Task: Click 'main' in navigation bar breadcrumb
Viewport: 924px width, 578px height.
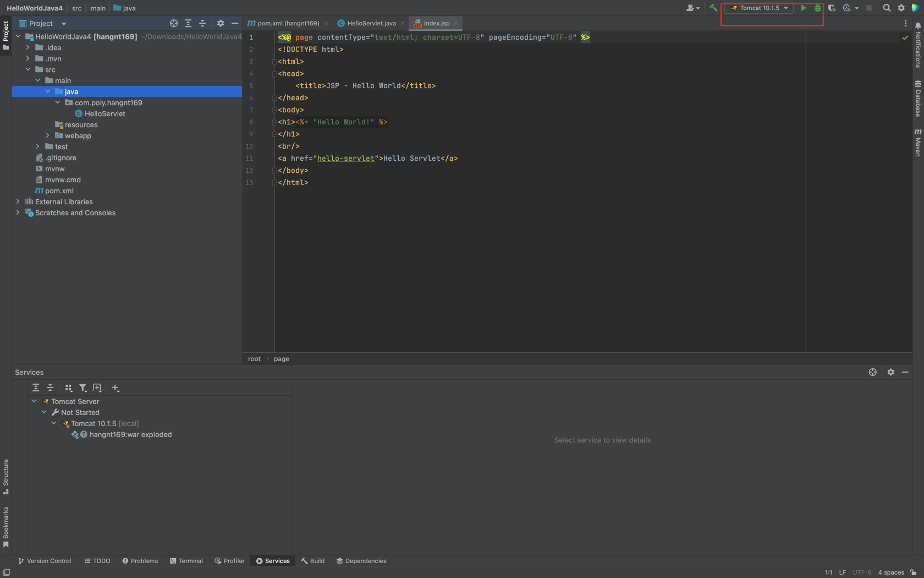Action: pos(98,8)
